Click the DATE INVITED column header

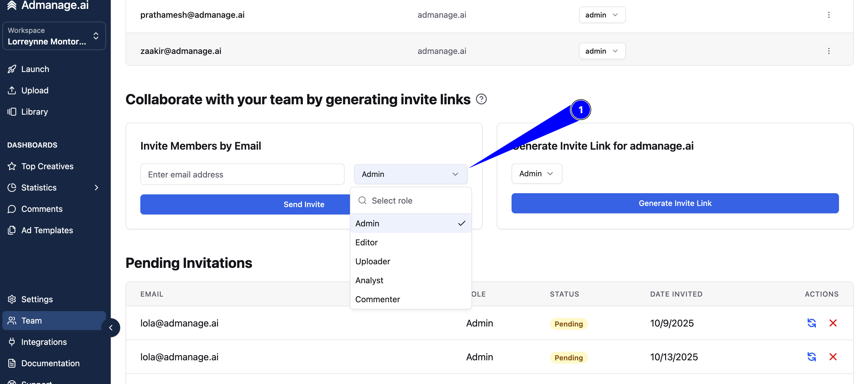676,294
